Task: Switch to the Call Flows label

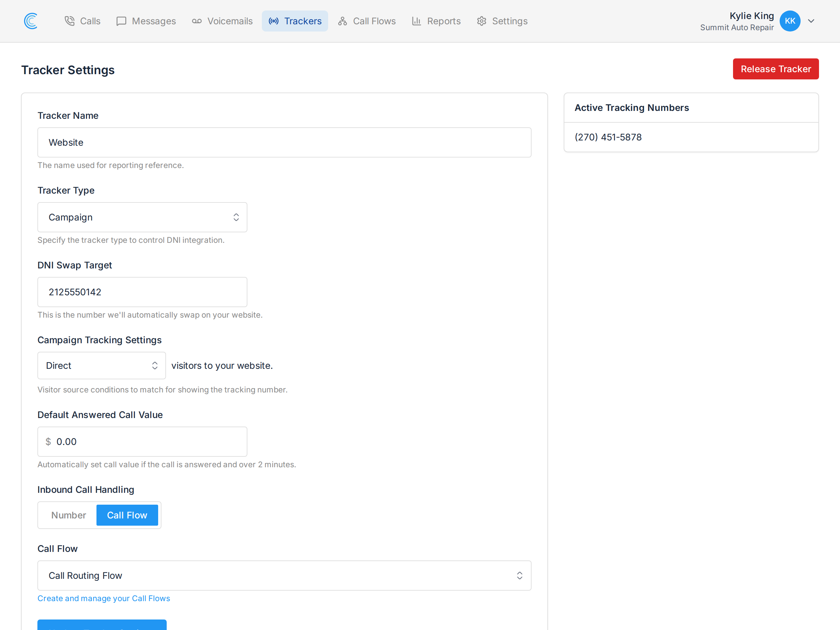Action: click(x=374, y=21)
